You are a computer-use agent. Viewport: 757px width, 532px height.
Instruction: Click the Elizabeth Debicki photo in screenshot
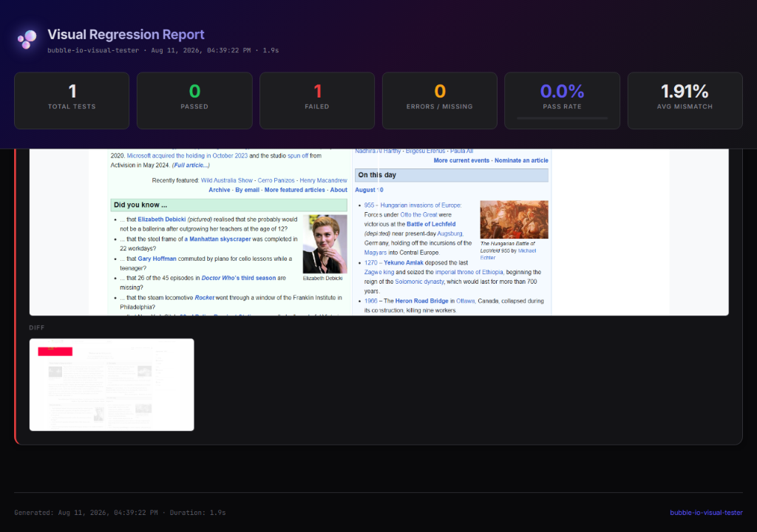325,245
